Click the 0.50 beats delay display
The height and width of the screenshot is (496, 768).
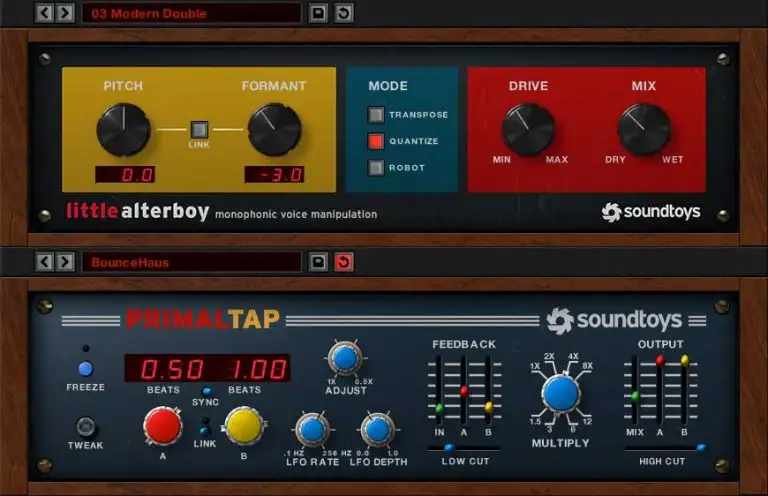[171, 369]
